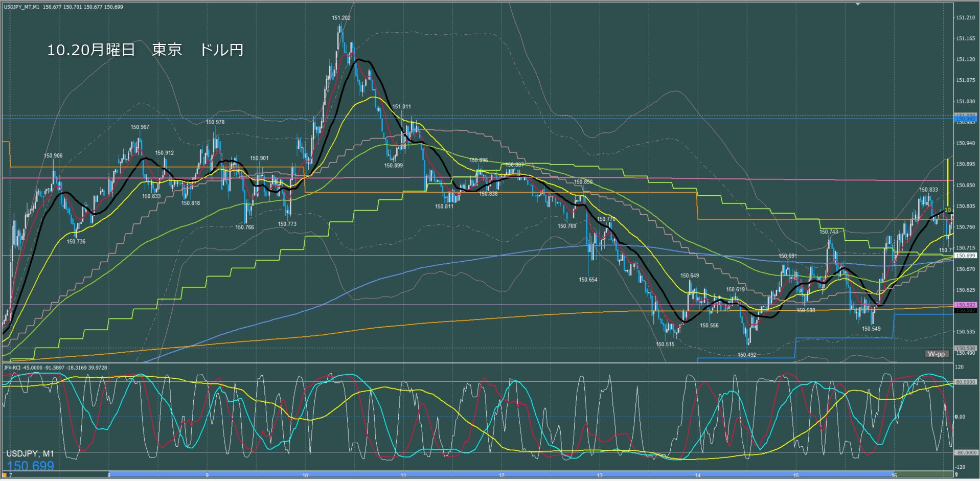Click the 150.492 low price label

coord(747,355)
